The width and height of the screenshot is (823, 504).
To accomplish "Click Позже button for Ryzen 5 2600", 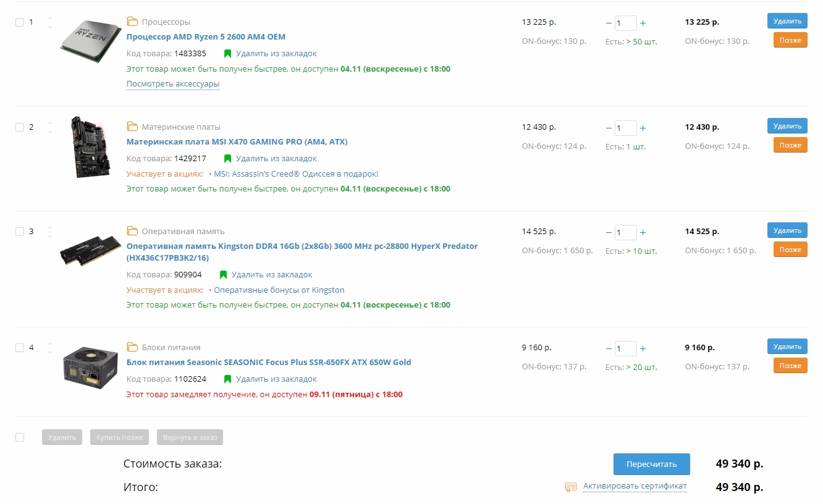I will coord(790,40).
